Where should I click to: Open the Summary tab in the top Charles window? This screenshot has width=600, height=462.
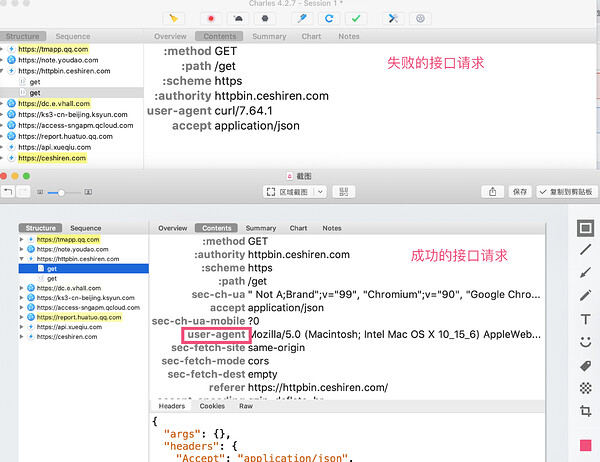click(269, 36)
